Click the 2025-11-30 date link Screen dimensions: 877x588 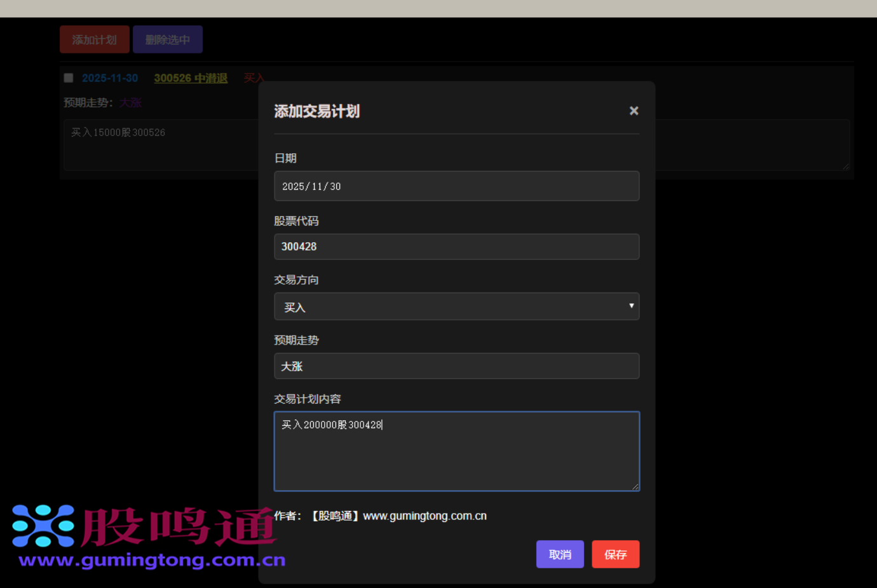109,78
